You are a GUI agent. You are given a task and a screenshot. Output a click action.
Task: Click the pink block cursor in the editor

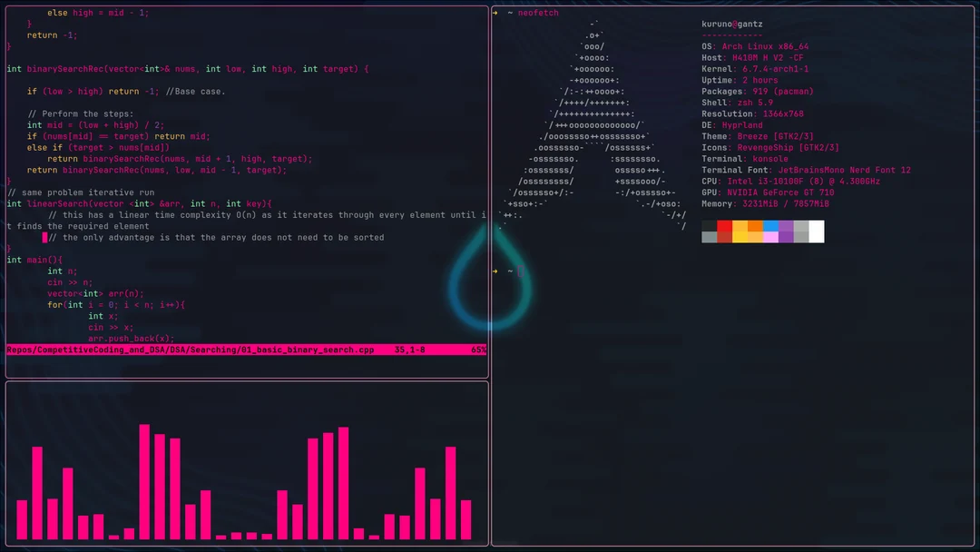coord(45,237)
